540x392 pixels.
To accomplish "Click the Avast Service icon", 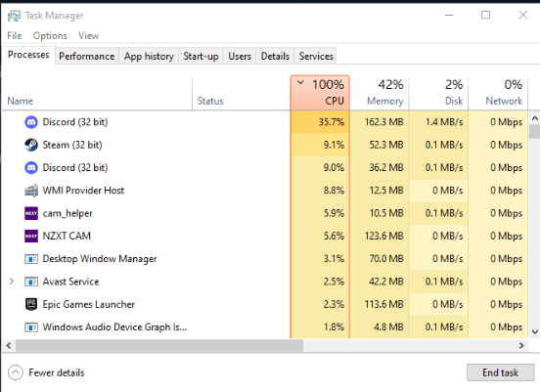I will [x=31, y=282].
